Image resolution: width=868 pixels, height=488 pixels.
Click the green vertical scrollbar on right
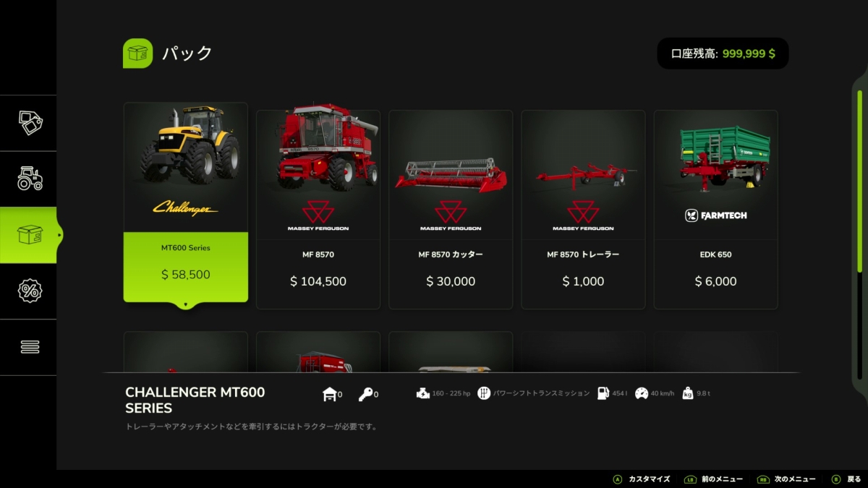[859, 181]
